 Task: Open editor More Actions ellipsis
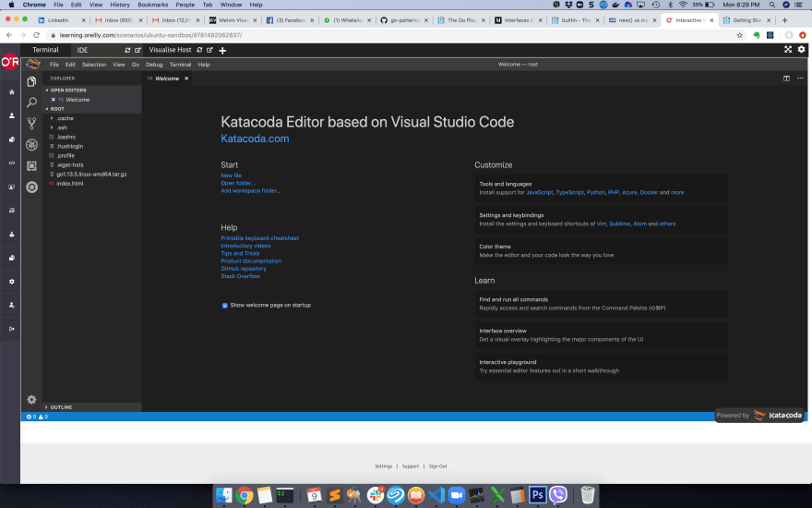(x=800, y=79)
